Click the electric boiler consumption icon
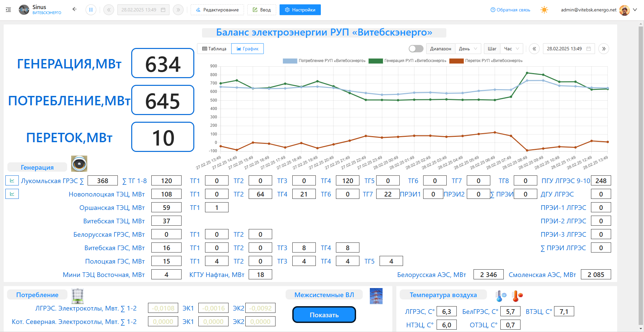The image size is (644, 332). (78, 296)
